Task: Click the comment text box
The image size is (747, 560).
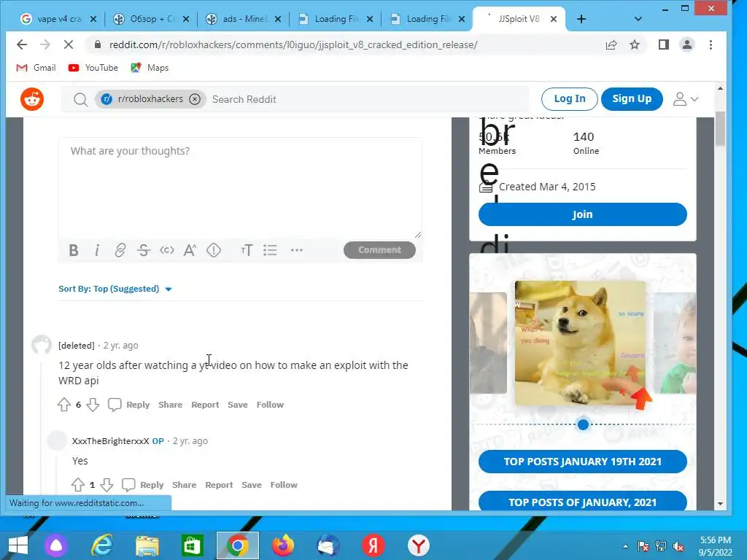Action: click(x=240, y=188)
